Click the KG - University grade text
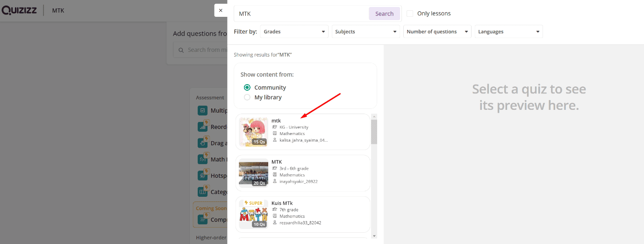Viewport: 644px width, 244px height. 294,127
